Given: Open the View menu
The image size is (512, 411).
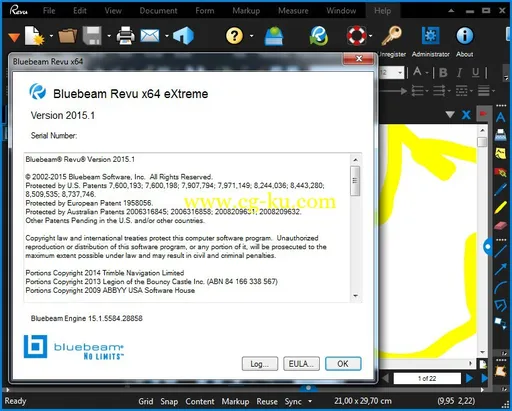Looking at the screenshot, I should click(113, 11).
